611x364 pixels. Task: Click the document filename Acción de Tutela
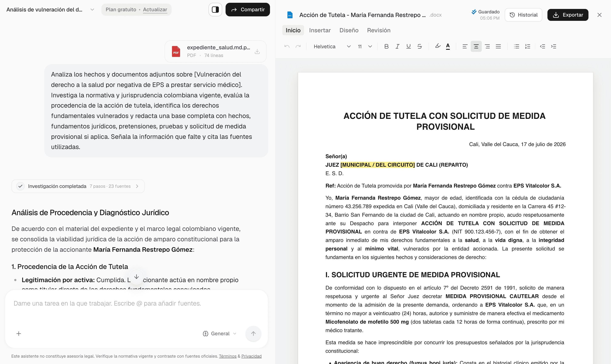(x=362, y=15)
